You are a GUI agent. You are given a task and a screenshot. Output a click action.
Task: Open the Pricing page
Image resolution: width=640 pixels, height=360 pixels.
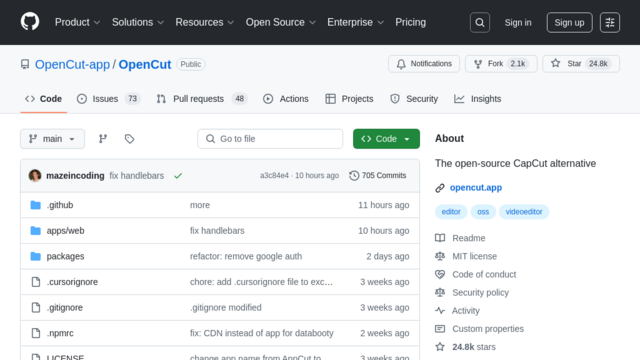410,22
